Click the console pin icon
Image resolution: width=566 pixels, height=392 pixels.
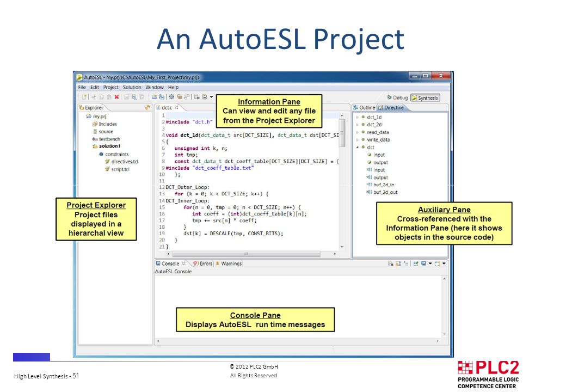[416, 264]
